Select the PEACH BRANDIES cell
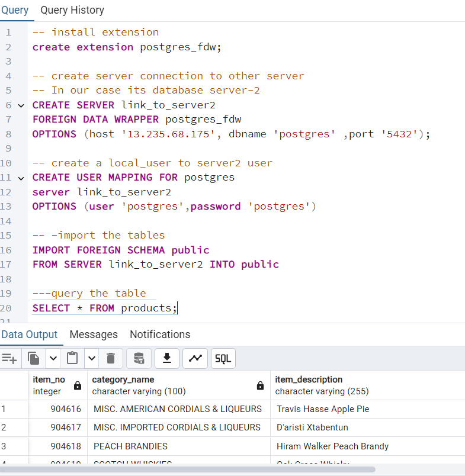This screenshot has width=465, height=476. tap(130, 446)
